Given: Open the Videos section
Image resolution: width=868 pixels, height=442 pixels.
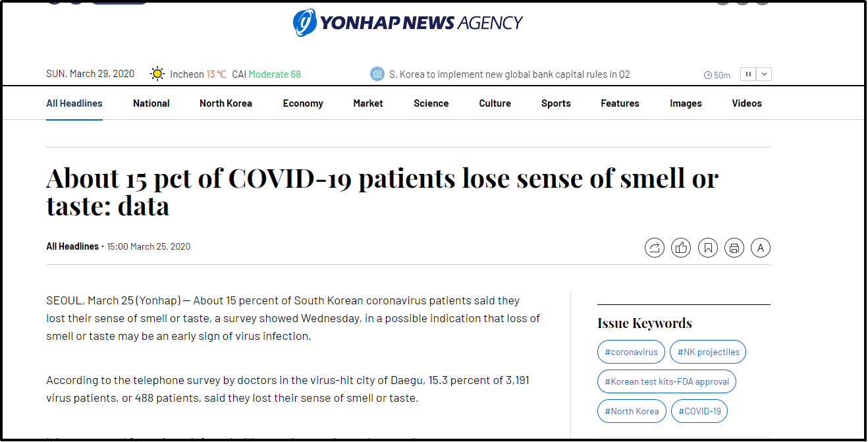Looking at the screenshot, I should coord(747,103).
